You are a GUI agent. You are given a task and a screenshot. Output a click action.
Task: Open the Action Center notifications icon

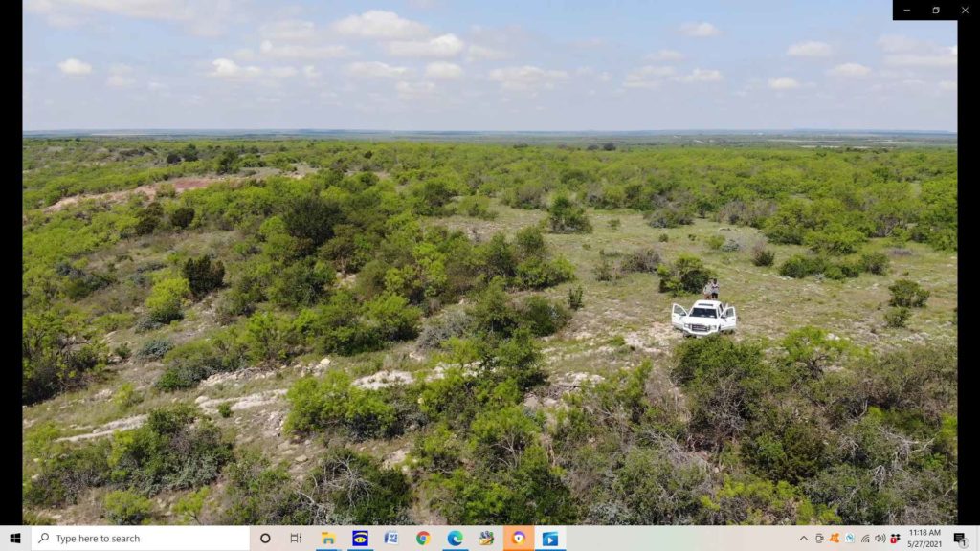[x=961, y=539]
